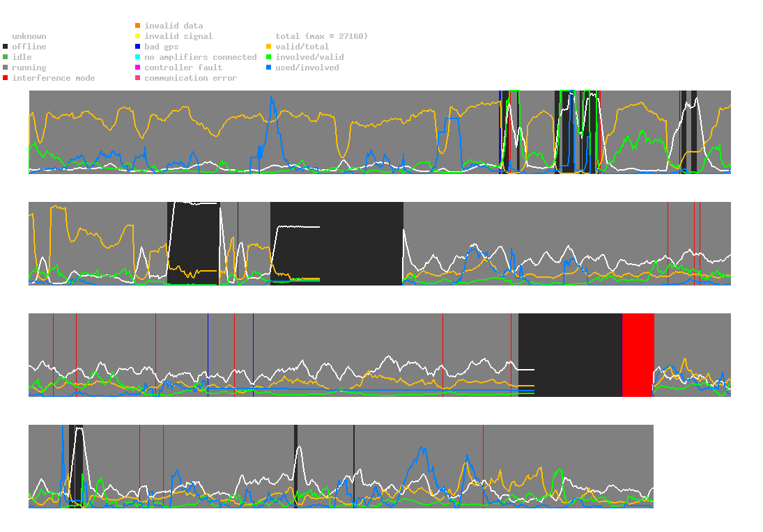Click the blue used/involved legend swatch
This screenshot has height=532, width=763.
pyautogui.click(x=268, y=68)
